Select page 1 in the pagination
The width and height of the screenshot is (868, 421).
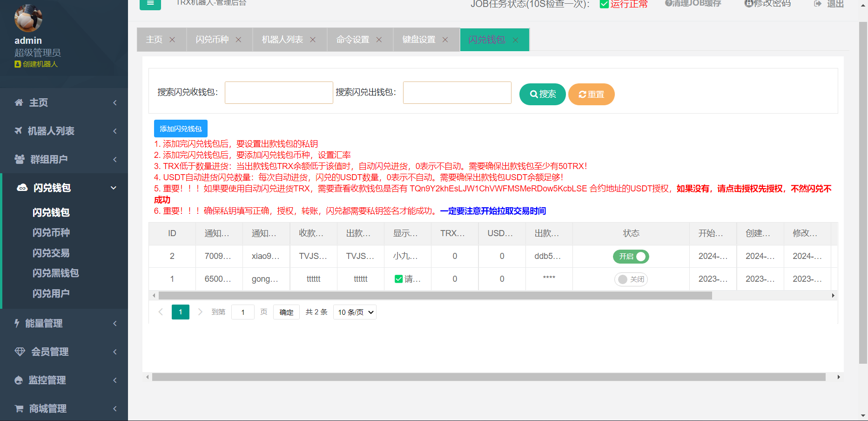point(181,312)
